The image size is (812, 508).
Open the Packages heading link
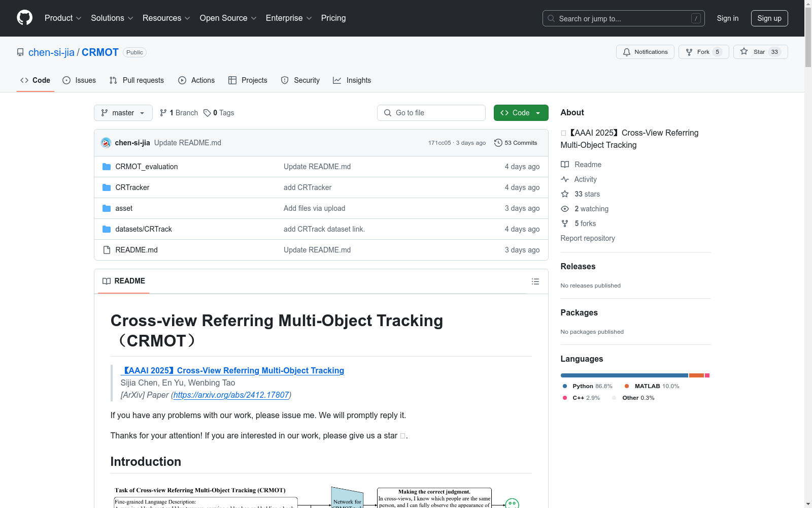coord(579,312)
